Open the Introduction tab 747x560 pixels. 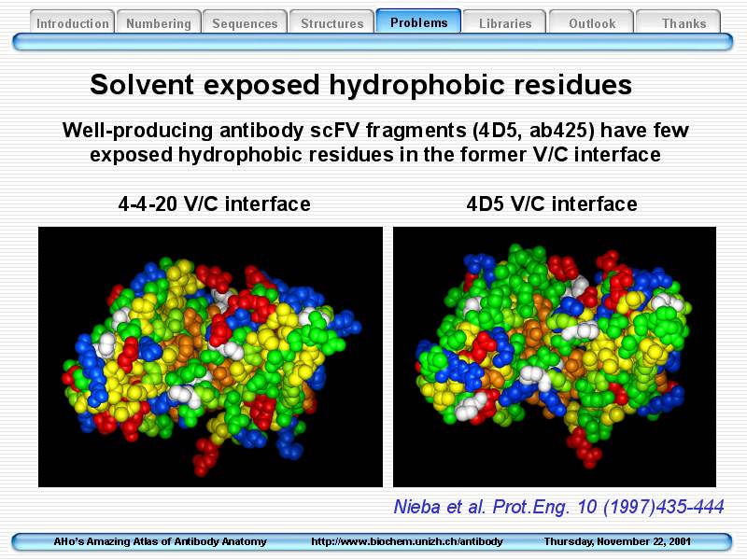click(x=73, y=23)
